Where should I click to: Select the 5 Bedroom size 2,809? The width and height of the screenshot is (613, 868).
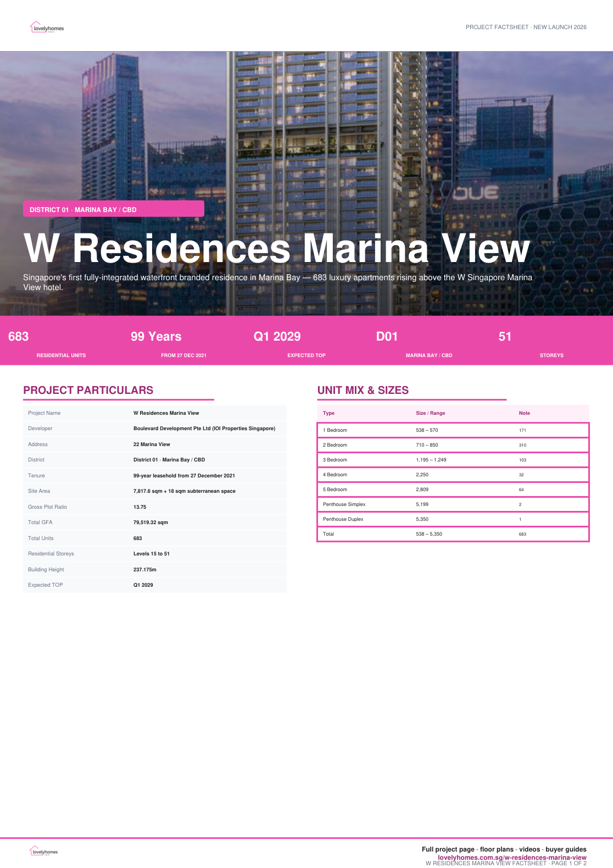click(x=422, y=489)
